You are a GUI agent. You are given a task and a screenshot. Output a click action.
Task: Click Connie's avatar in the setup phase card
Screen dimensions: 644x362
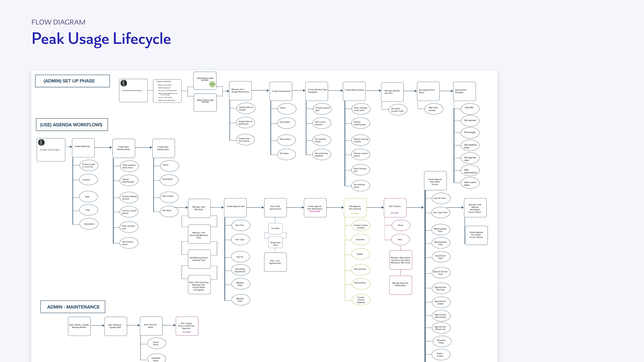pos(124,83)
